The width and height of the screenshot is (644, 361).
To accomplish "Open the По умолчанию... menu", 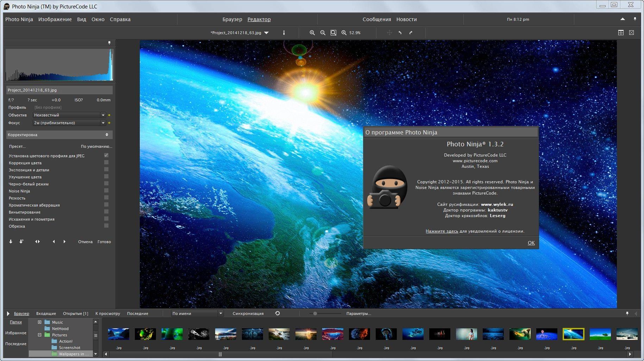I will click(x=96, y=146).
